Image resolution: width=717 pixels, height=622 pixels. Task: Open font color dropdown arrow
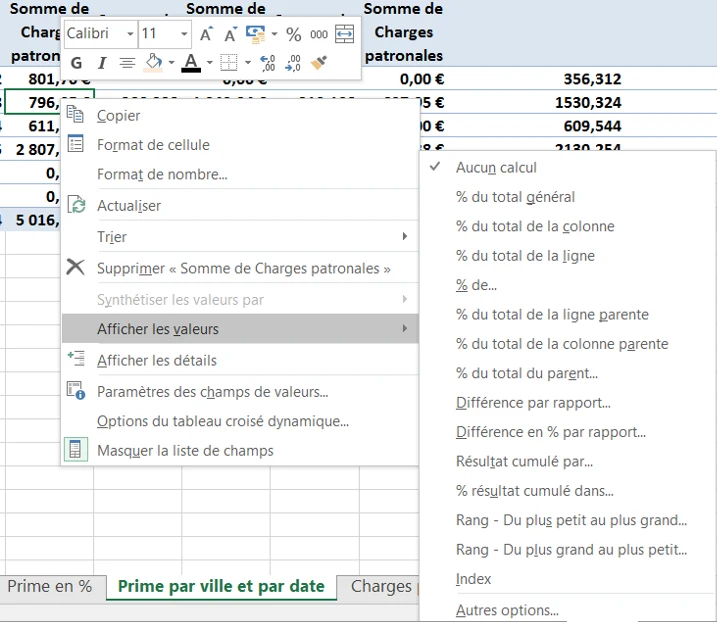(209, 63)
